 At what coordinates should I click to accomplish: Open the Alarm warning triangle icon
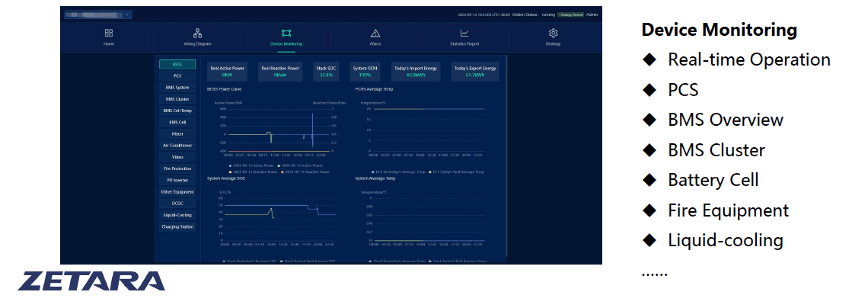pyautogui.click(x=375, y=34)
